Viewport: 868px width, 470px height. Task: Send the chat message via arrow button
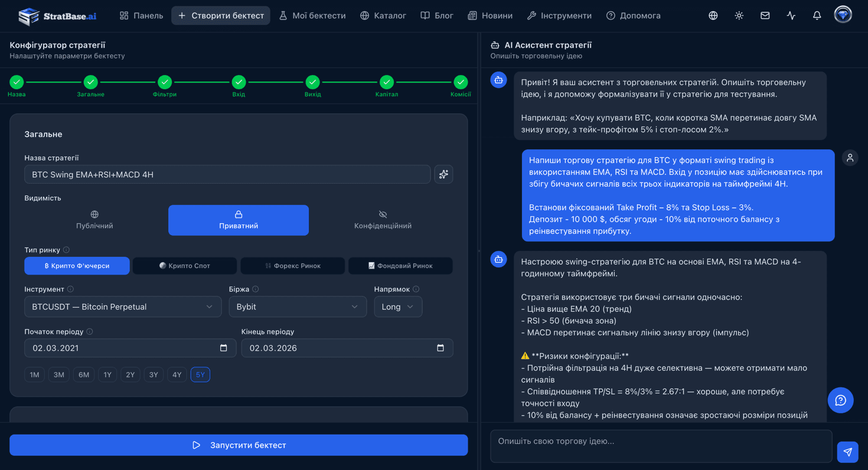tap(847, 452)
